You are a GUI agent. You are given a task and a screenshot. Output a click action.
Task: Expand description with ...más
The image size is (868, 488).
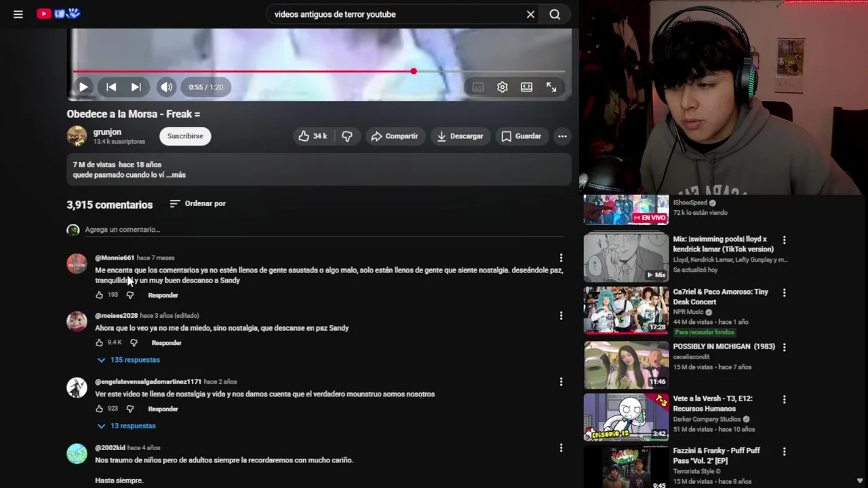pyautogui.click(x=176, y=175)
